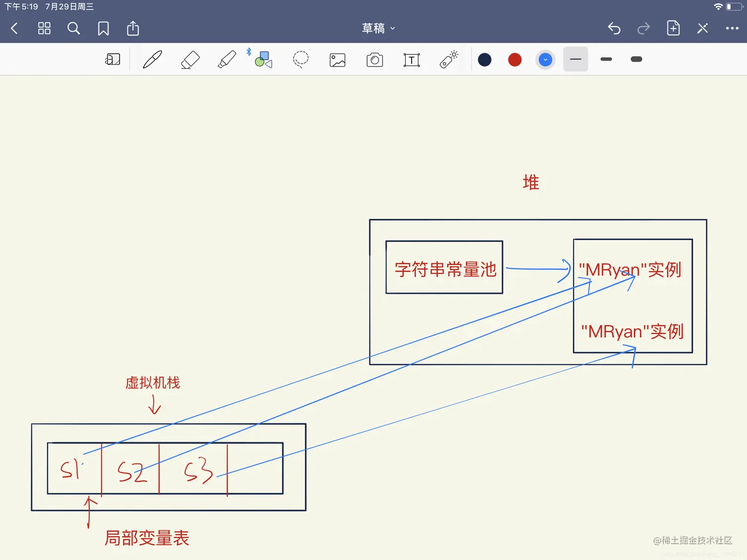Open the Camera tool
The height and width of the screenshot is (560, 747).
[374, 59]
